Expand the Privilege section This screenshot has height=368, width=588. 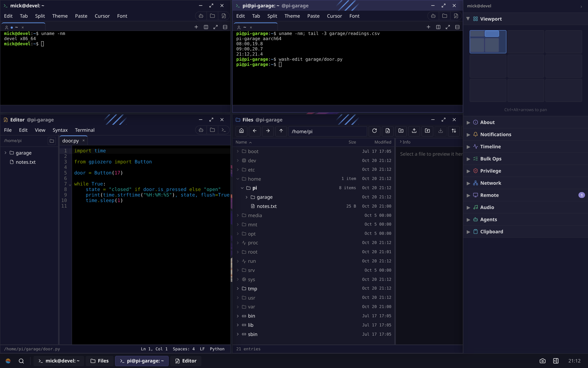(x=525, y=171)
